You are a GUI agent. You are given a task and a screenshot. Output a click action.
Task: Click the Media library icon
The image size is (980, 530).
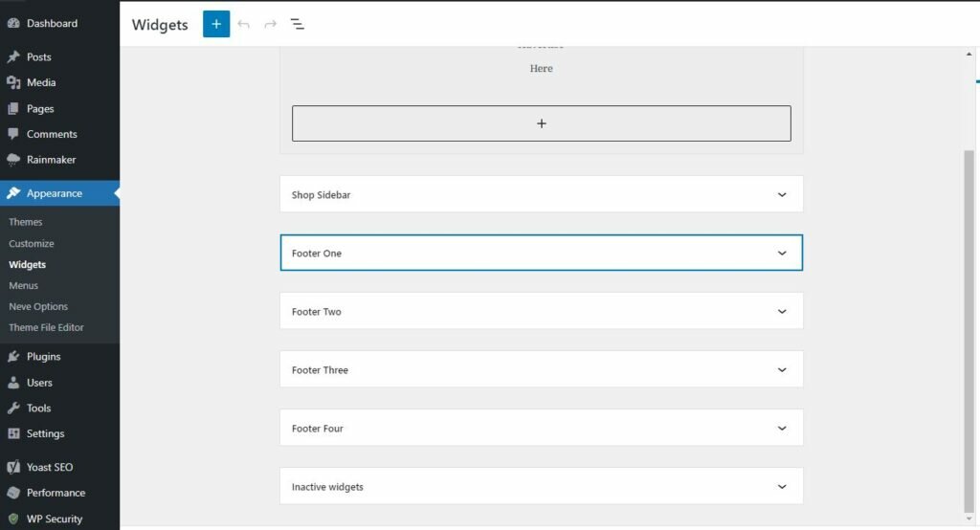pyautogui.click(x=13, y=82)
